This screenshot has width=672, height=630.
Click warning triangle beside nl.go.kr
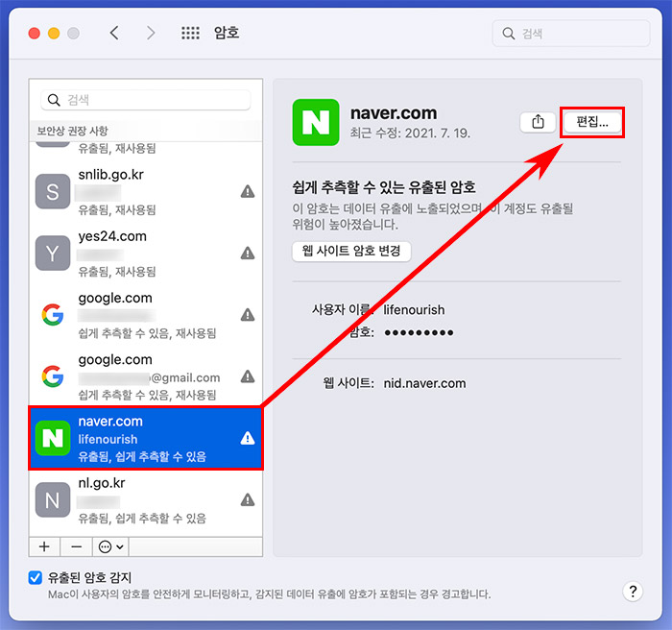(248, 500)
